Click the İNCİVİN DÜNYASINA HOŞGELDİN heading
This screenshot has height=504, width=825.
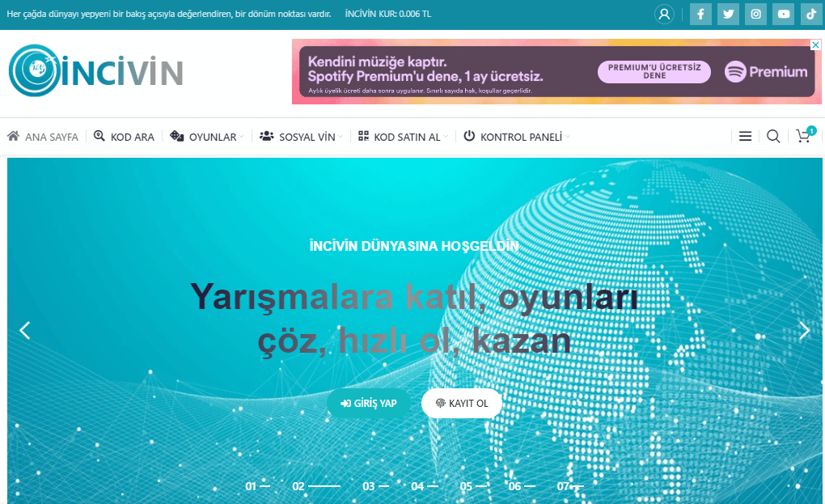(x=414, y=246)
